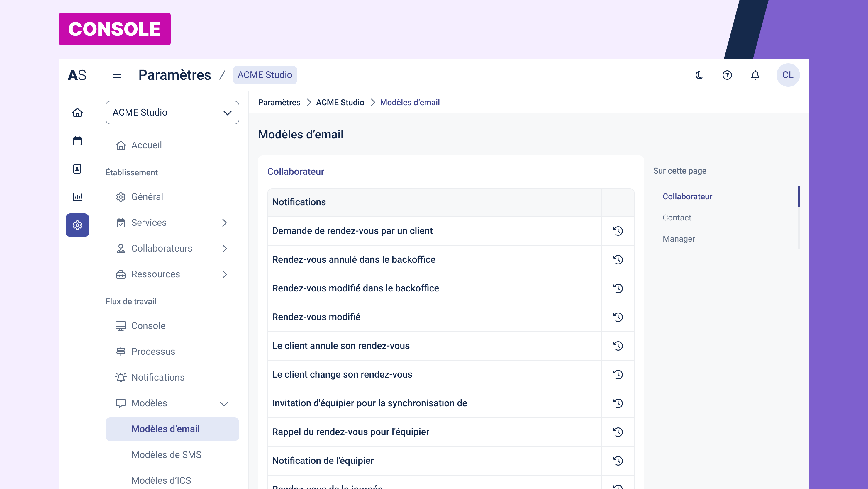Open help via the question mark icon

coord(727,75)
